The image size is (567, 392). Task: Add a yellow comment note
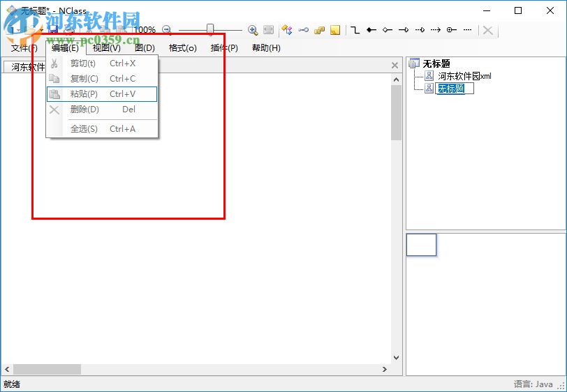(335, 30)
